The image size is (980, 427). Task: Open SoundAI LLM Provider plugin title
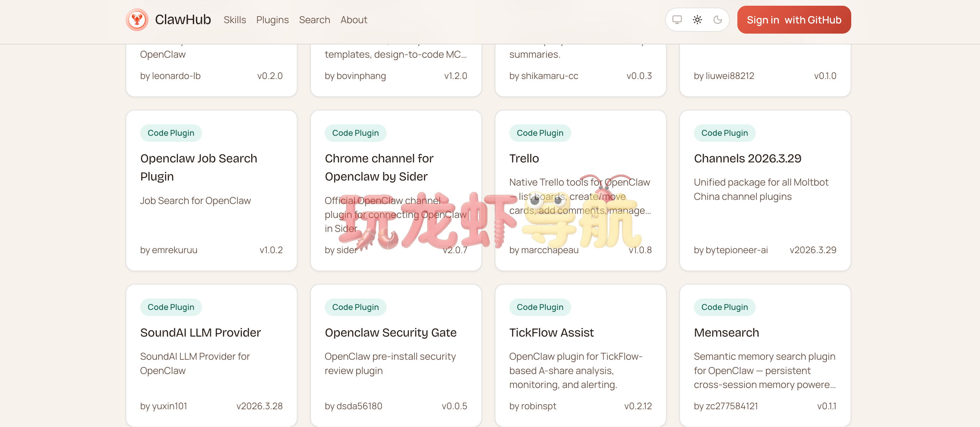coord(200,332)
